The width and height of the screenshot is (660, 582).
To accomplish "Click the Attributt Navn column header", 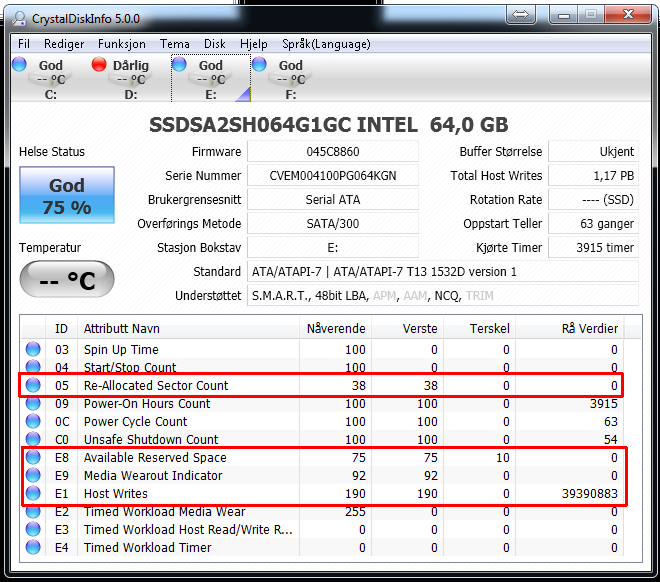I will 188,328.
